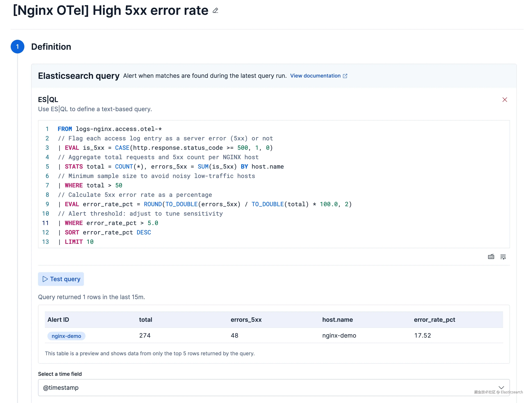
Task: Open the time field dropdown showing @timestamp
Action: [x=274, y=388]
